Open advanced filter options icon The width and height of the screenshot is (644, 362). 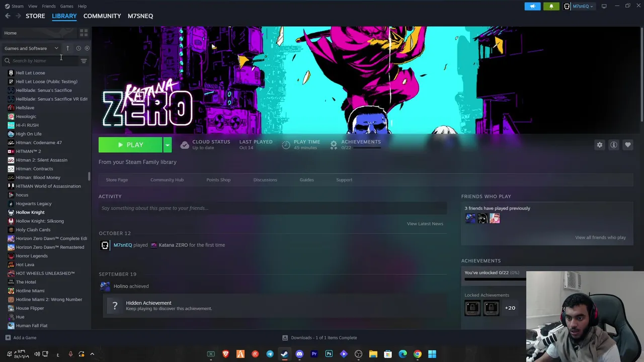point(84,61)
